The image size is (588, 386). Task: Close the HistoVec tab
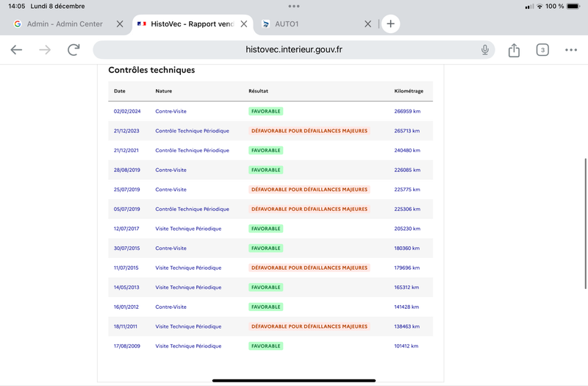point(244,24)
